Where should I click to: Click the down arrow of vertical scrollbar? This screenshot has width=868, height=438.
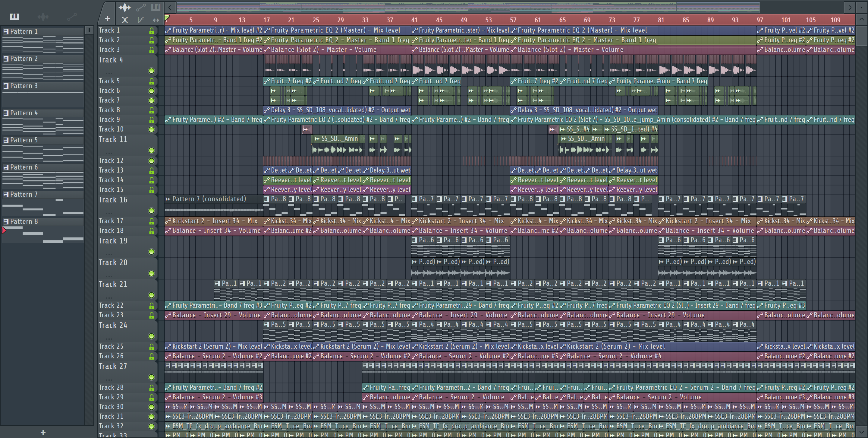tap(862, 431)
